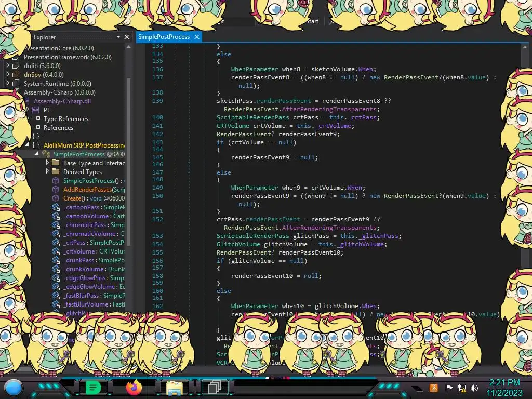Click the network status tray icon

point(462,388)
